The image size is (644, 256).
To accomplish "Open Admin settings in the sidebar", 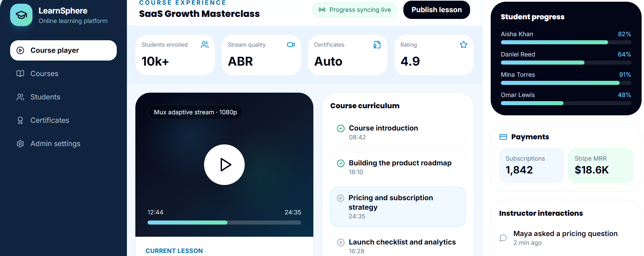I will (63, 144).
